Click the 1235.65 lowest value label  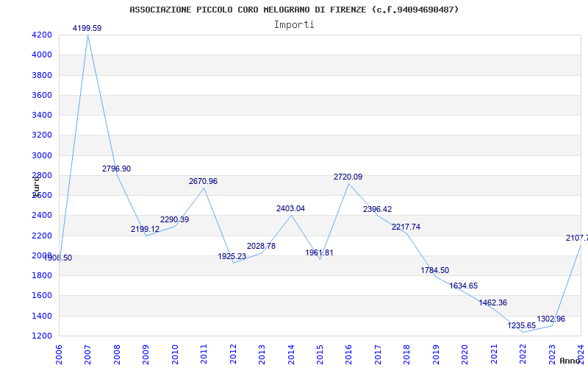click(x=522, y=325)
